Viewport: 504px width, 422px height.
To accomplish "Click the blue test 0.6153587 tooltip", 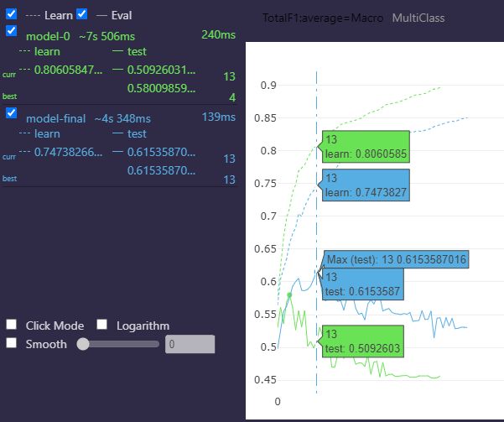I will pyautogui.click(x=363, y=284).
